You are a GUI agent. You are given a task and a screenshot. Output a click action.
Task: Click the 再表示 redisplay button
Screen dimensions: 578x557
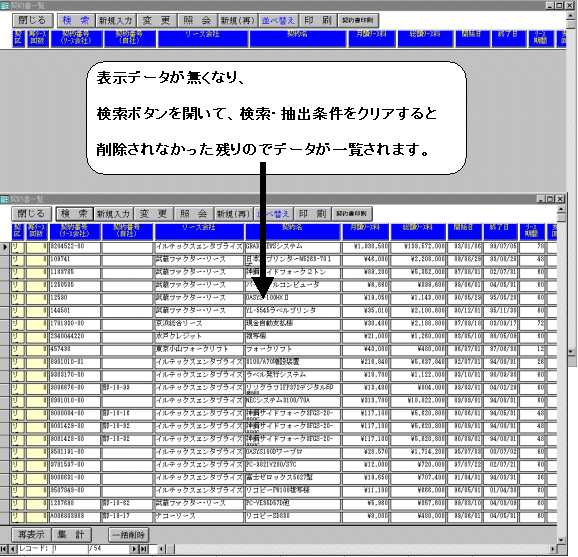tap(31, 535)
